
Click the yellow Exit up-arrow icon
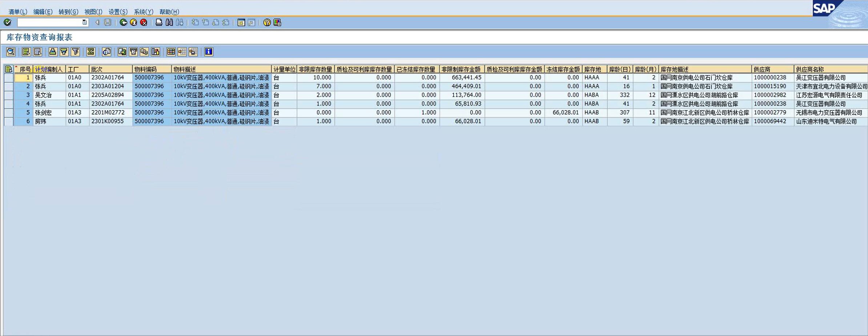[x=133, y=23]
